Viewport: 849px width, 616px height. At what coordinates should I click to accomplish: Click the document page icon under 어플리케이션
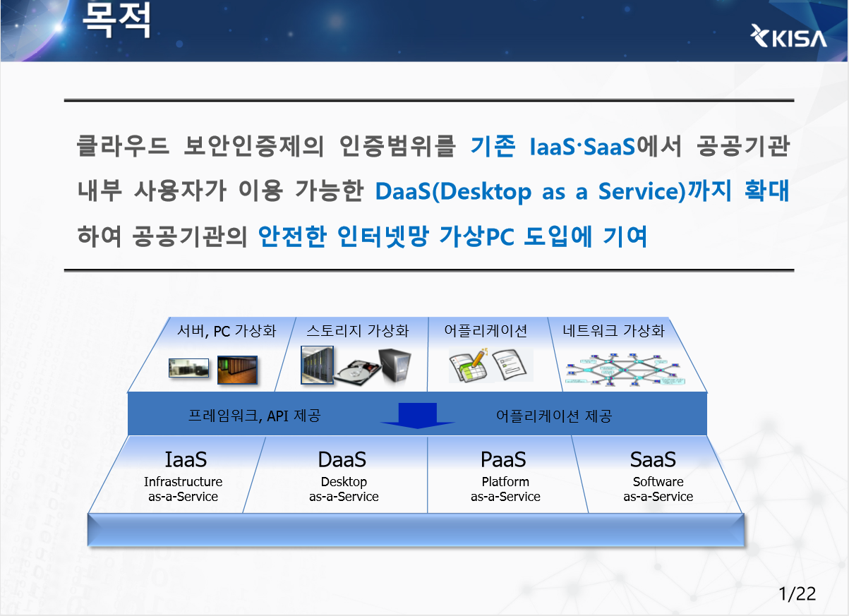[510, 366]
